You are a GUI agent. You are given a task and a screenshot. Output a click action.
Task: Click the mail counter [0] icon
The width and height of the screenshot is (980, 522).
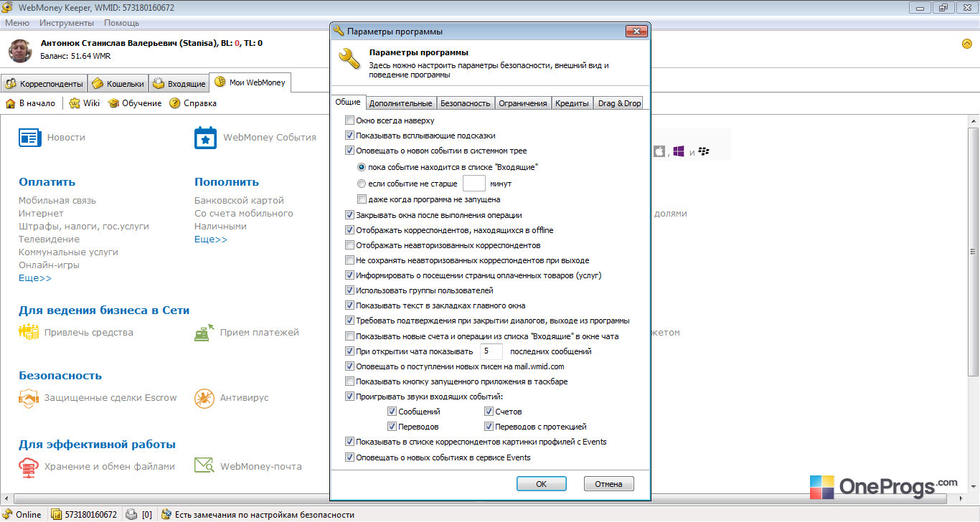click(131, 514)
